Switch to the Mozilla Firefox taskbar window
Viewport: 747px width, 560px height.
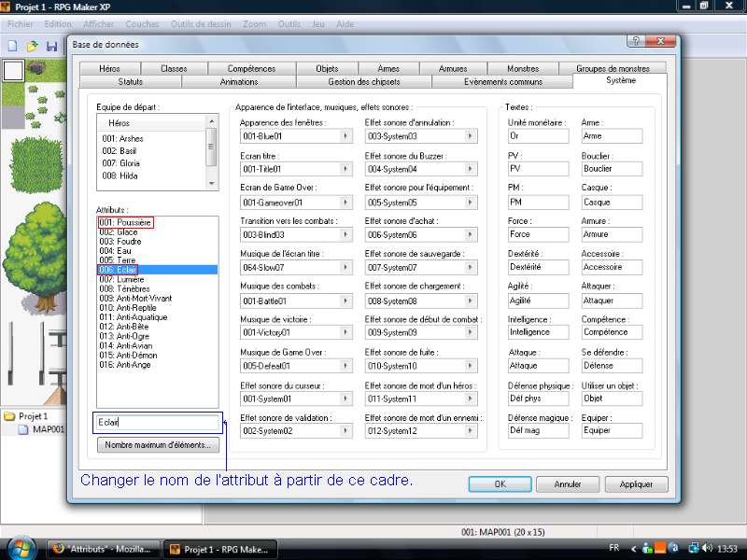(103, 550)
